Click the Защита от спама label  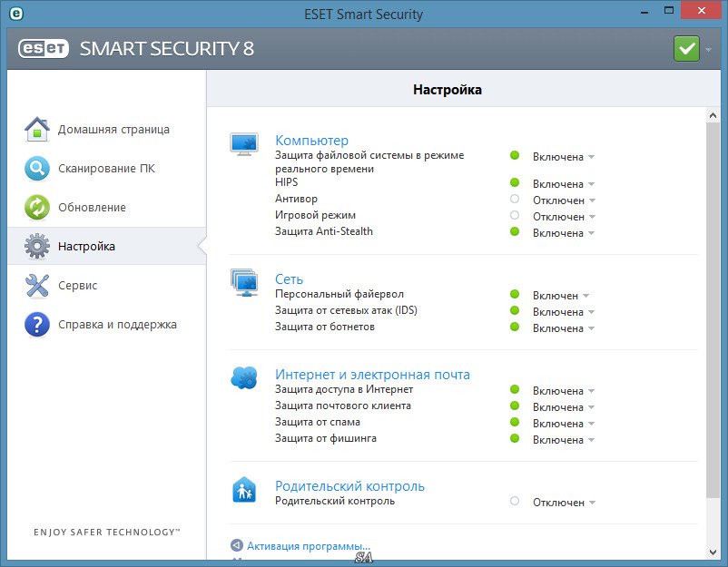pyautogui.click(x=318, y=422)
